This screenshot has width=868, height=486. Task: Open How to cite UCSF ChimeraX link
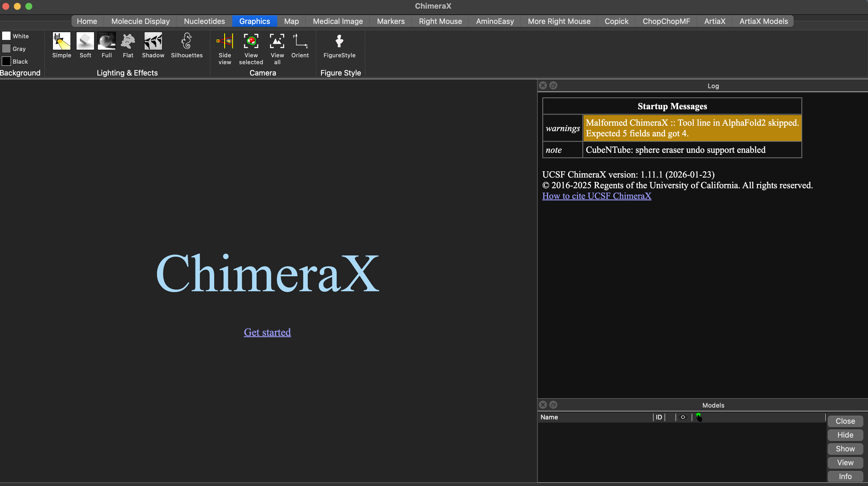coord(597,196)
